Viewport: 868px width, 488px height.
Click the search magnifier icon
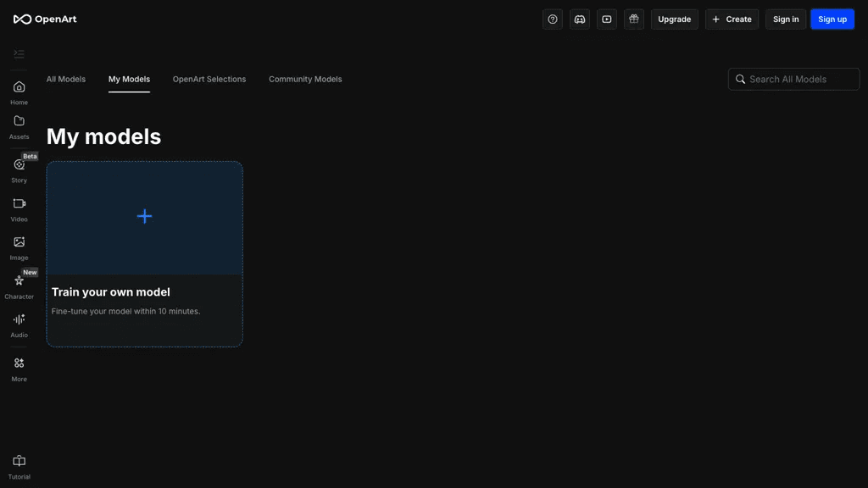(x=740, y=79)
